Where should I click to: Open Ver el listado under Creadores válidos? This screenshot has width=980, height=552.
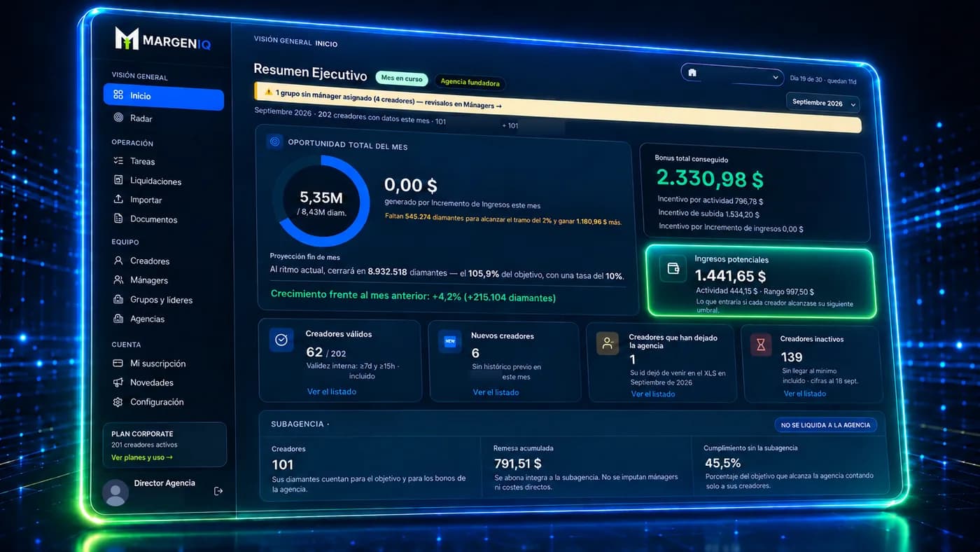tap(332, 392)
